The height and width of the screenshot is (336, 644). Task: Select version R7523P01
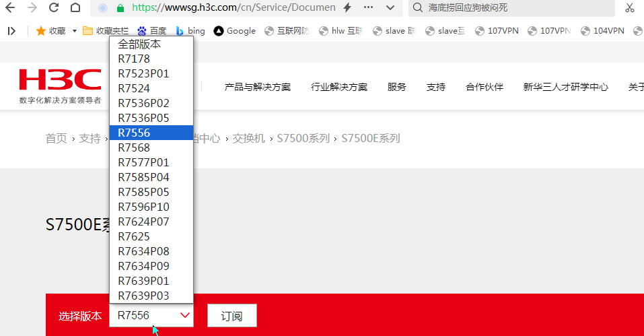151,73
